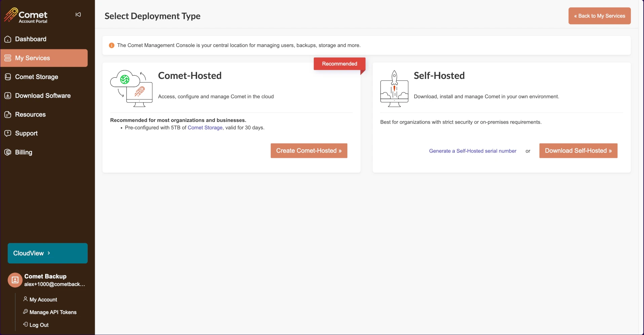This screenshot has width=644, height=335.
Task: Click the Resources document icon
Action: coord(8,115)
